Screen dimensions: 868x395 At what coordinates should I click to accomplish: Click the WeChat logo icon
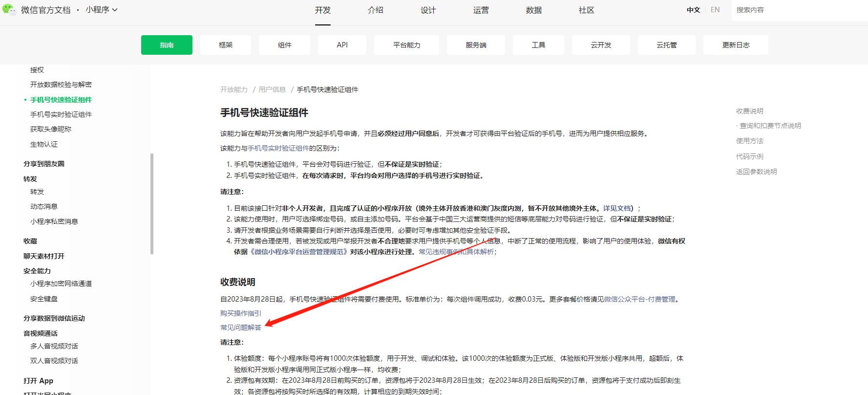(x=9, y=9)
